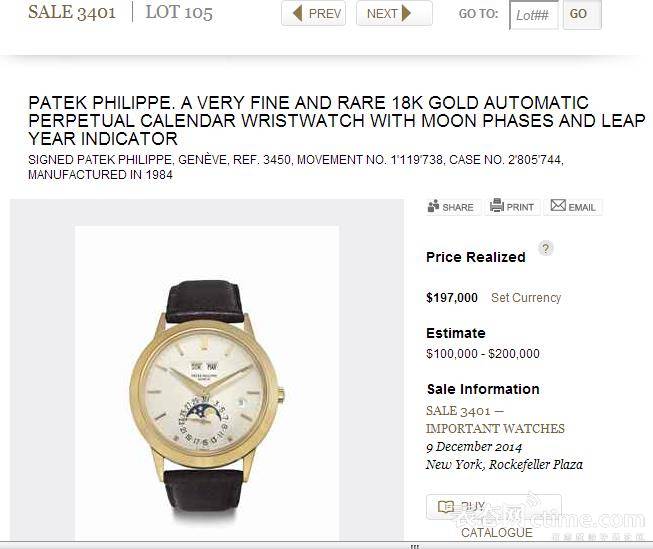The image size is (653, 549).
Task: Go to previous lot with PREV
Action: pos(314,13)
